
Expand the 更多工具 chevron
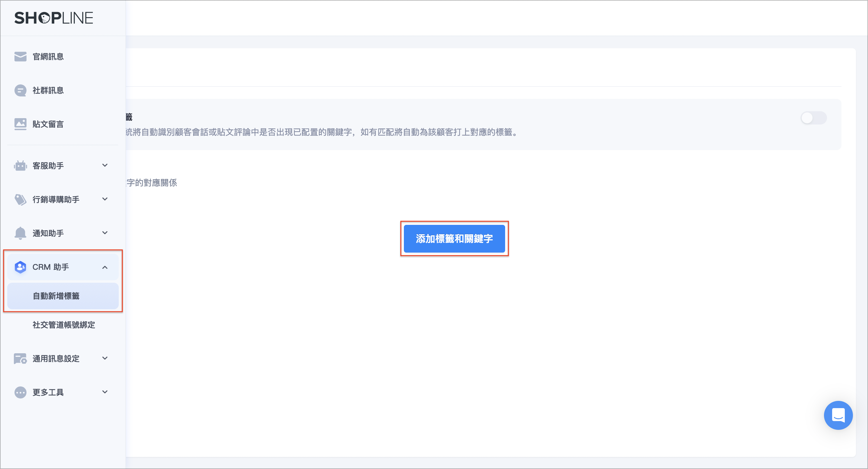[x=105, y=392]
